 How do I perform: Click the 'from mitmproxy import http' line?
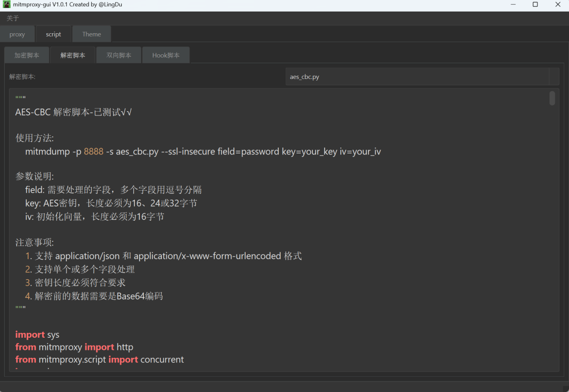[74, 347]
